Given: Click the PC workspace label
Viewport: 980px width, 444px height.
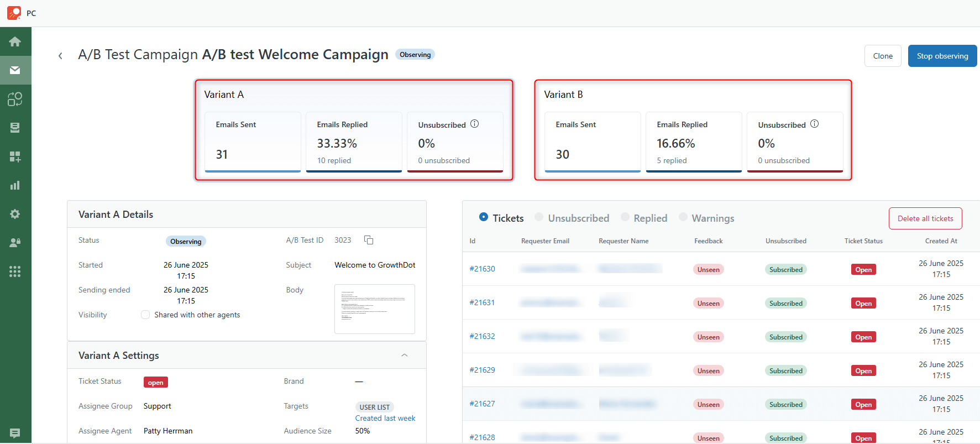Looking at the screenshot, I should (31, 13).
